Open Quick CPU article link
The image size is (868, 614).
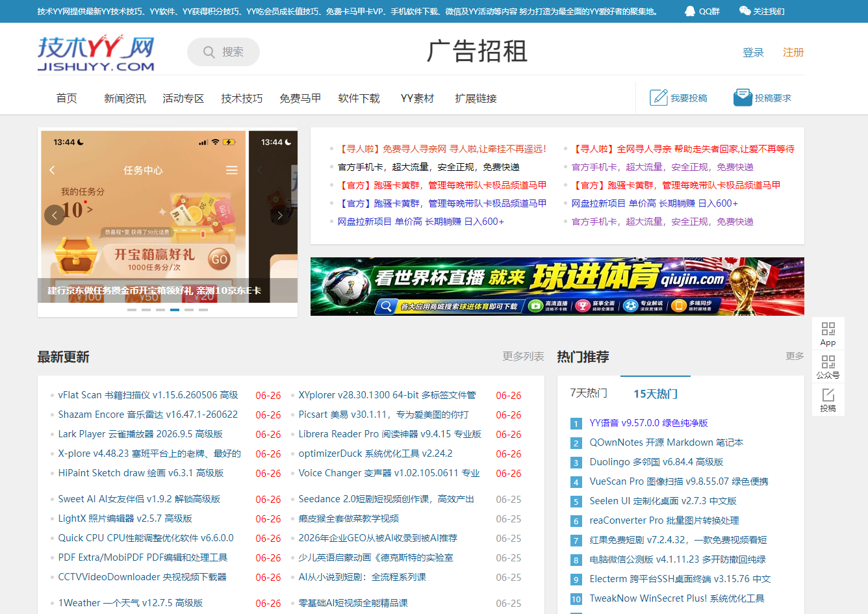coord(146,538)
